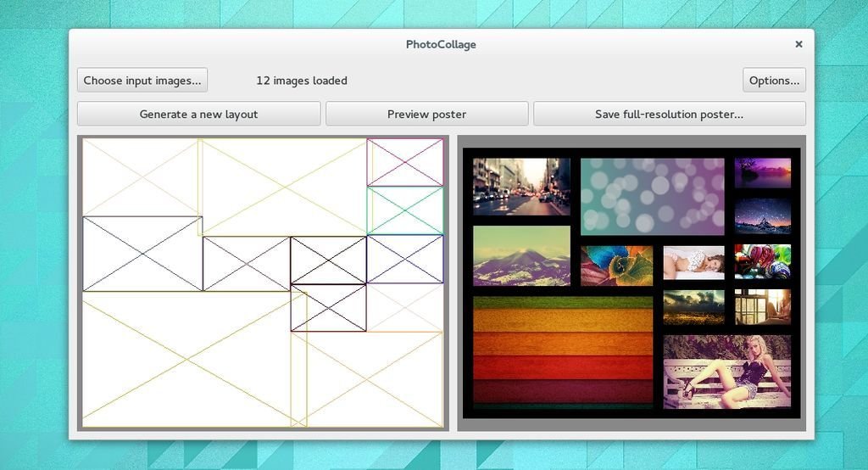Image resolution: width=868 pixels, height=470 pixels.
Task: Select the cloudy field sunset photo
Action: click(x=693, y=307)
